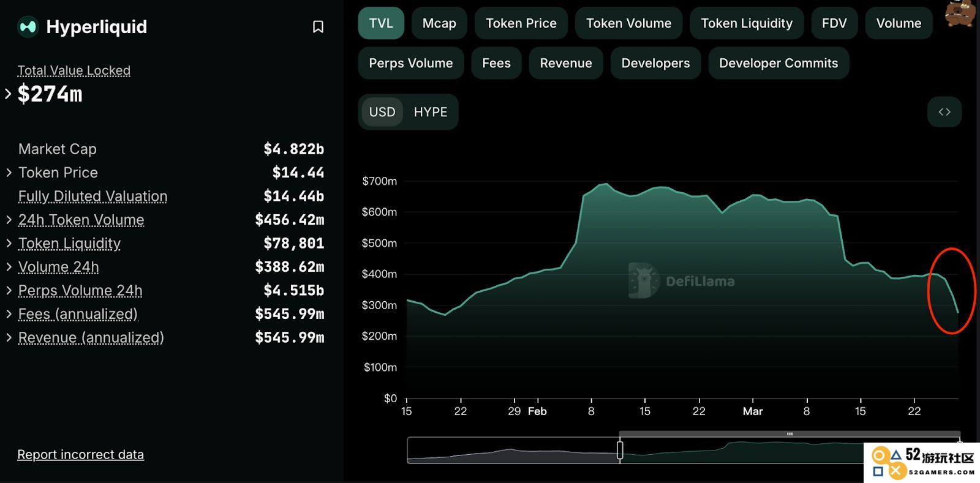980x483 pixels.
Task: Click the Fully Diluted Valuation label
Action: pyautogui.click(x=92, y=197)
